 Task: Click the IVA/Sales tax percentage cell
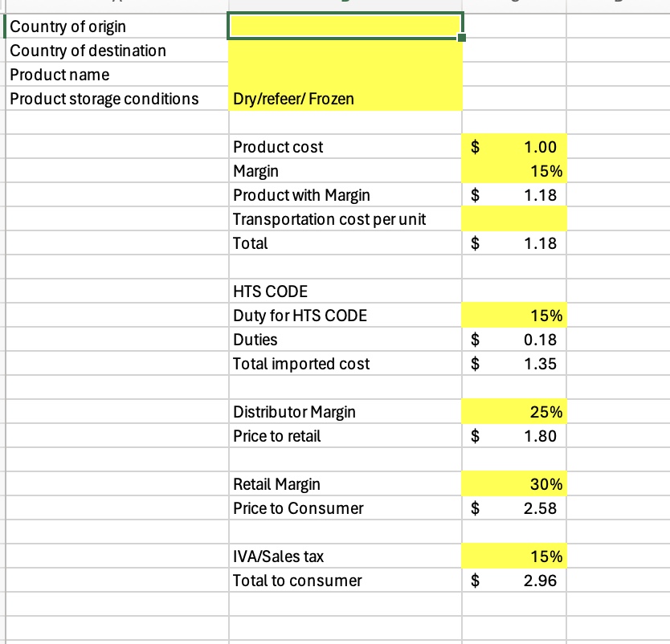click(x=514, y=556)
